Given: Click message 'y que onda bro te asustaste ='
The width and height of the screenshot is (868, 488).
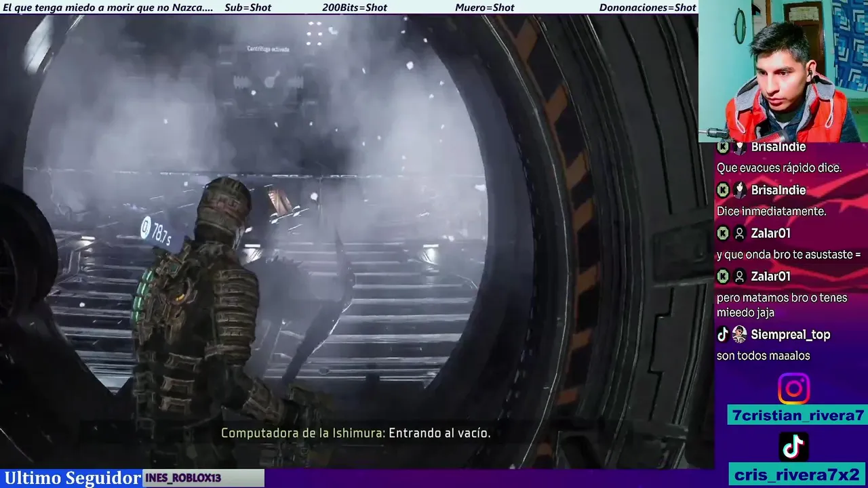Looking at the screenshot, I should [x=789, y=255].
